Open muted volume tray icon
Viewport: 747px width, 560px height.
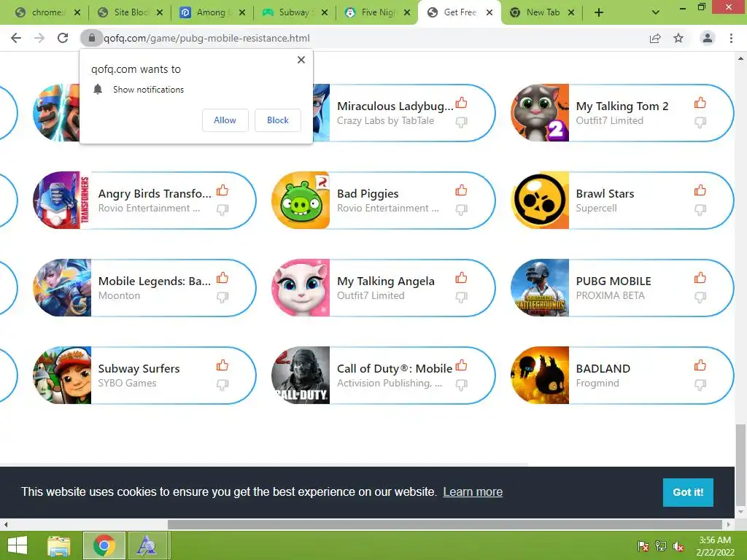click(678, 546)
